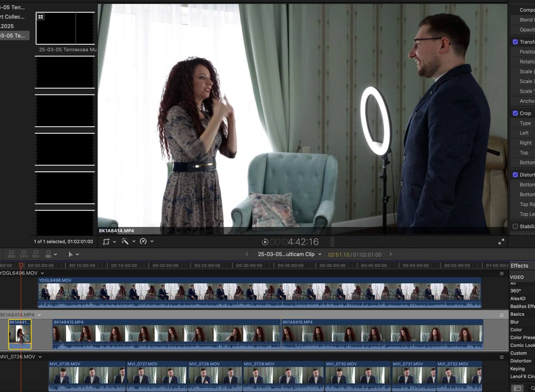This screenshot has width=535, height=392.
Task: Choose the Keying effects category
Action: tap(517, 369)
